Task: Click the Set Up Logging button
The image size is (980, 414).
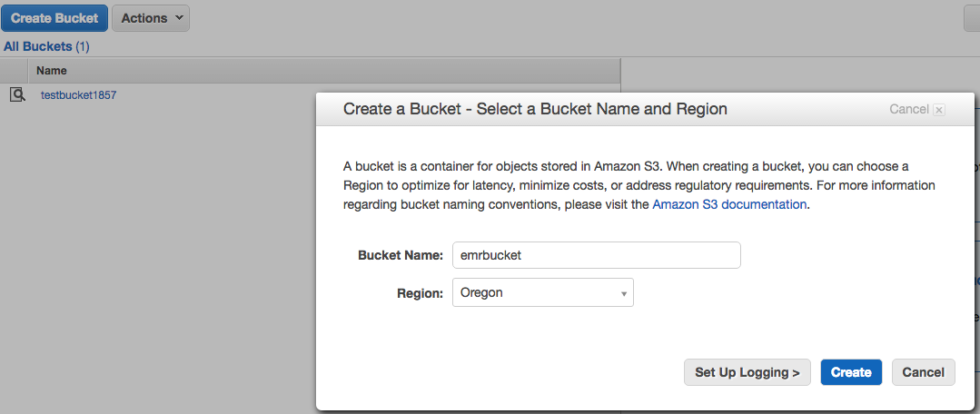Action: (x=747, y=372)
